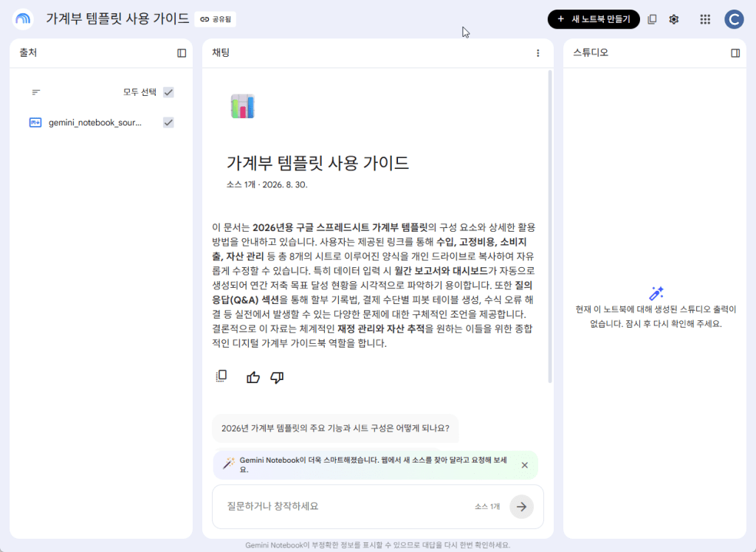
Task: Dismiss the Gemini Notebook smarter banner
Action: tap(525, 465)
